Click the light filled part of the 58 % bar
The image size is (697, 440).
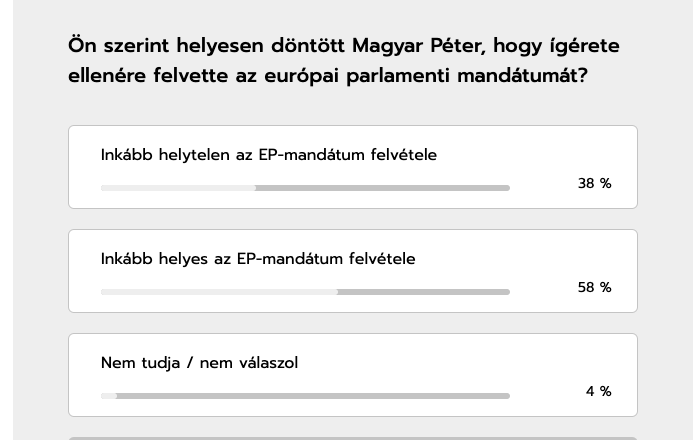(219, 292)
